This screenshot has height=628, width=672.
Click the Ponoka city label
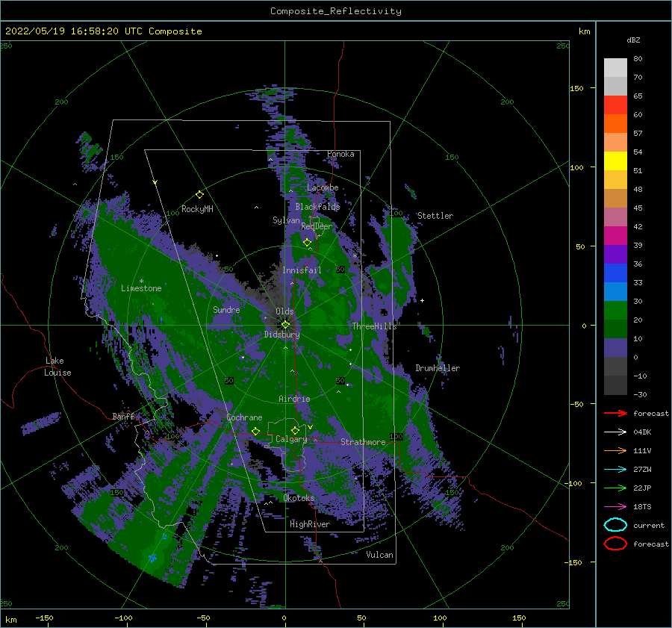pyautogui.click(x=340, y=154)
